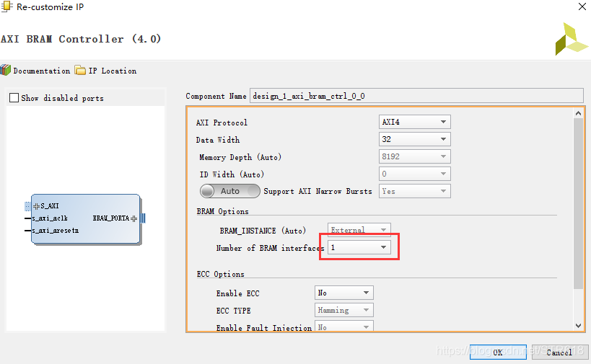Select the s_axi_aresetn port on the block
Viewport: 591px width, 364px height.
(x=56, y=231)
